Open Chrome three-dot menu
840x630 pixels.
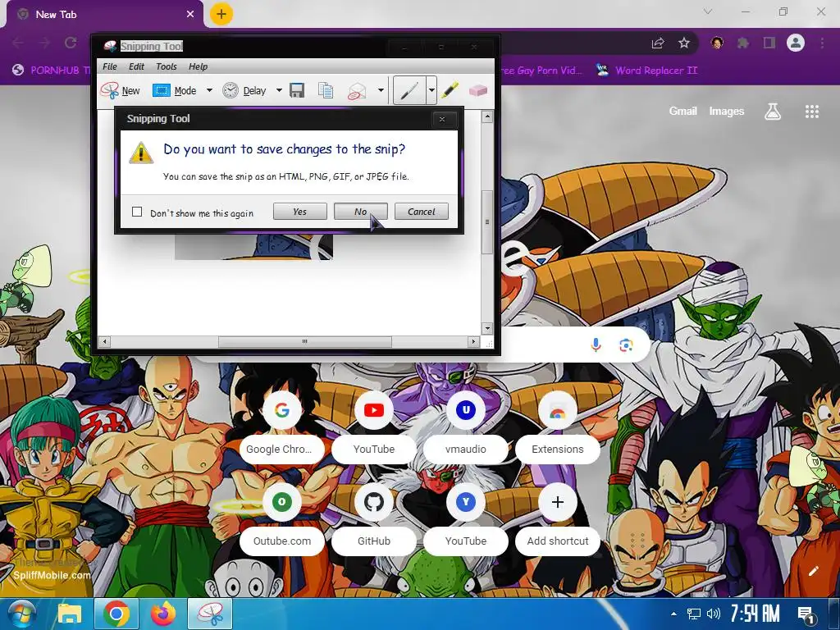pyautogui.click(x=822, y=43)
